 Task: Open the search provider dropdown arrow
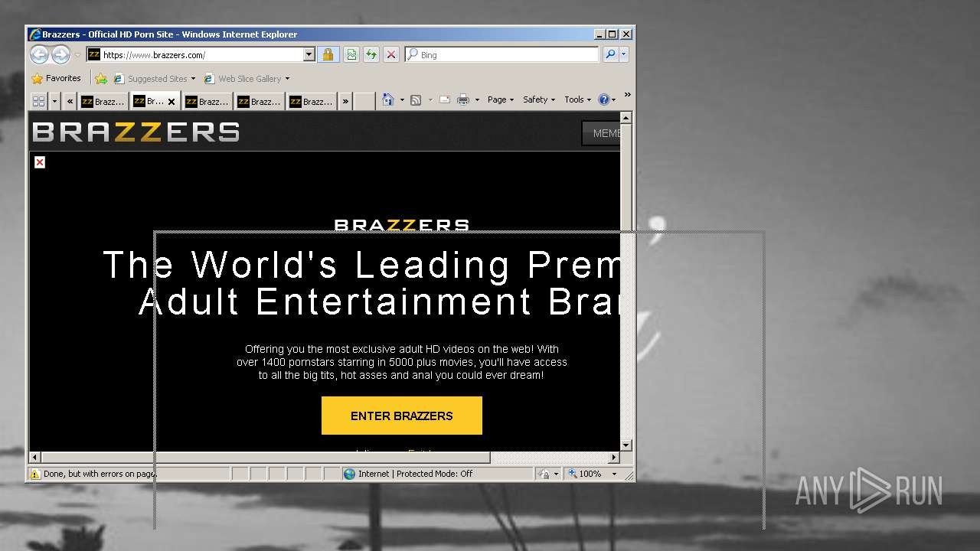point(624,55)
